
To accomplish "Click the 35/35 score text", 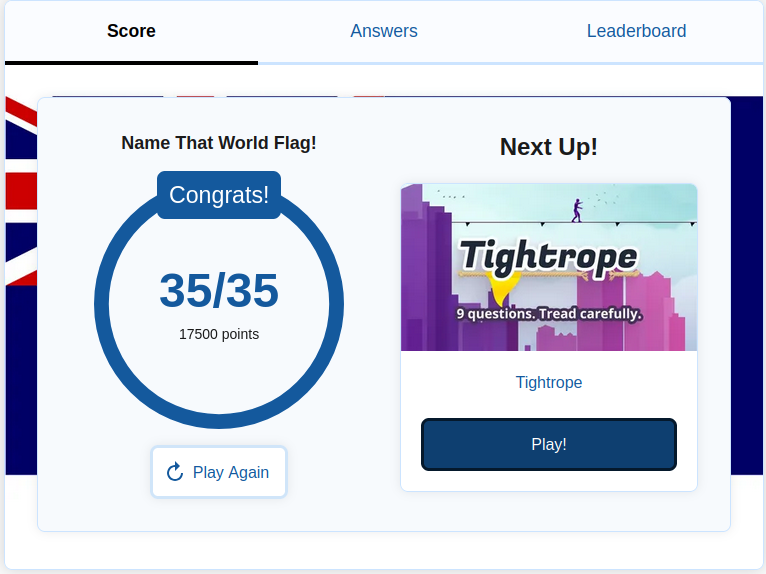I will click(x=219, y=291).
